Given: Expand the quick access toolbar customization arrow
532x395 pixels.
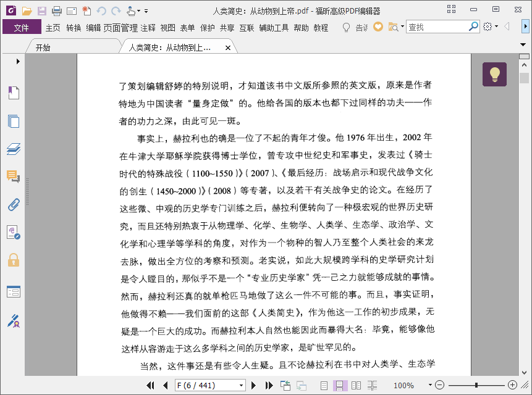Looking at the screenshot, I should pos(146,11).
